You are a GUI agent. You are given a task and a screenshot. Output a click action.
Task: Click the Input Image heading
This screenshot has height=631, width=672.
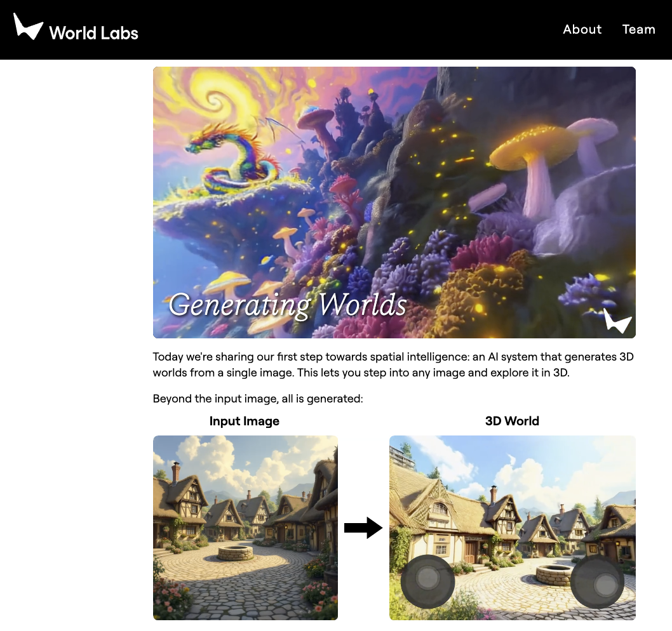click(245, 421)
